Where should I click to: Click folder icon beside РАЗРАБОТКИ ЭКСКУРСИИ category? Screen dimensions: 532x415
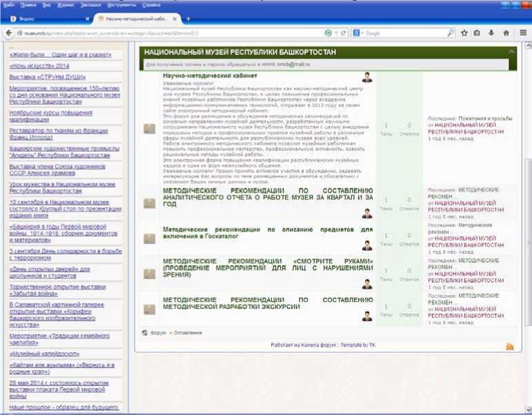click(x=149, y=310)
